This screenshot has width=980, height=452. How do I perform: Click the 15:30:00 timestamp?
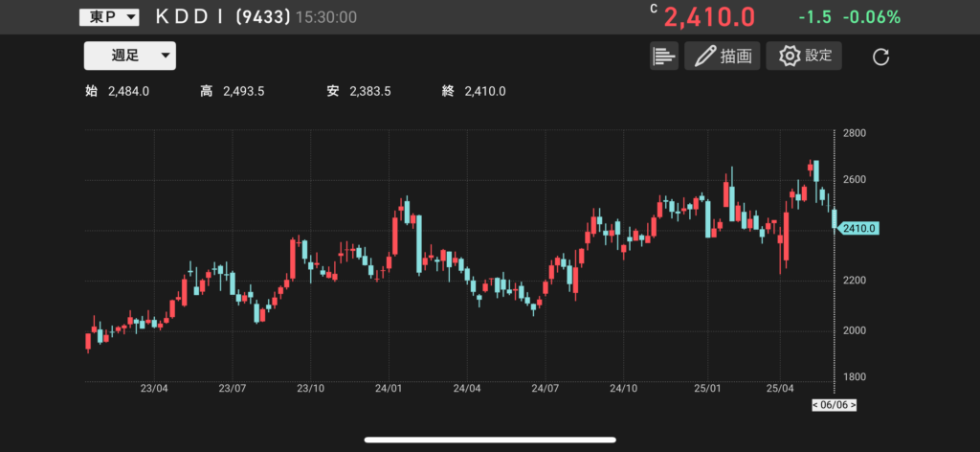326,17
